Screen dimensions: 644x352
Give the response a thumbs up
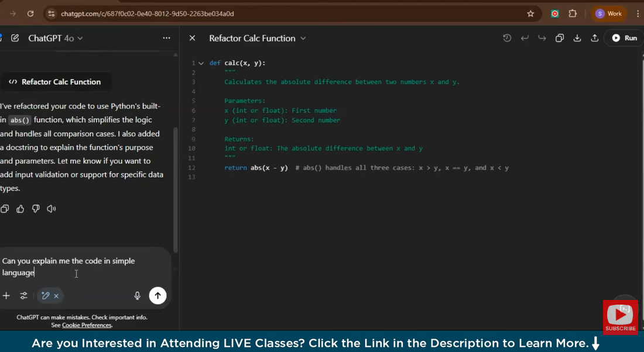(20, 209)
